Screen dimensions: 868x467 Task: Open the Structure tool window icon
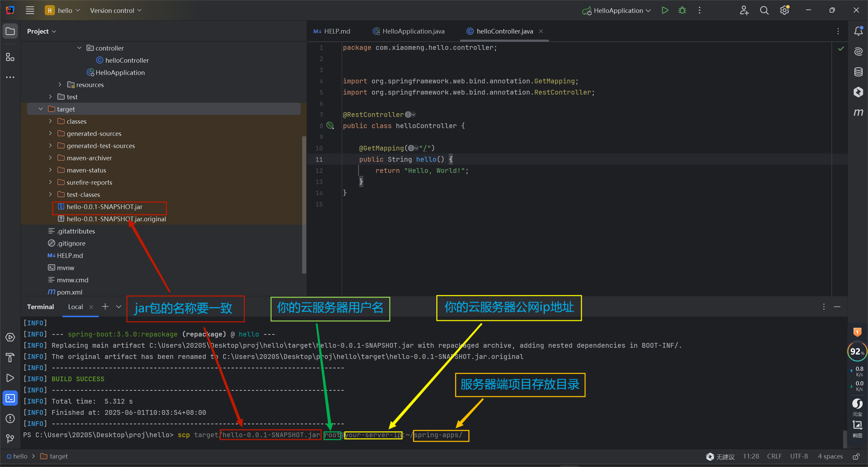(x=10, y=57)
